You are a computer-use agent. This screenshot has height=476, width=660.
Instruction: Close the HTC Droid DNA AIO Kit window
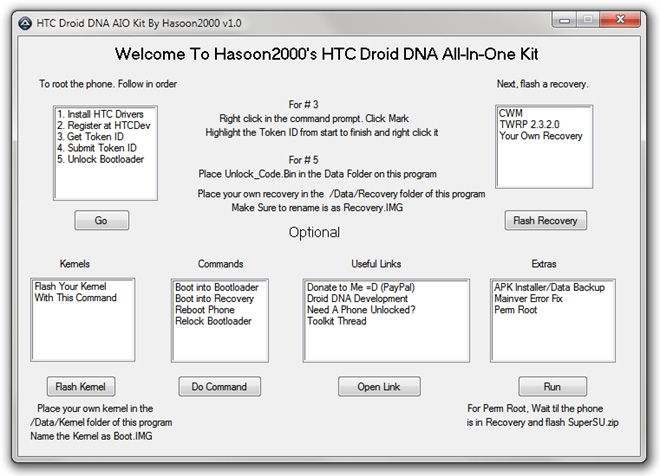tap(620, 20)
